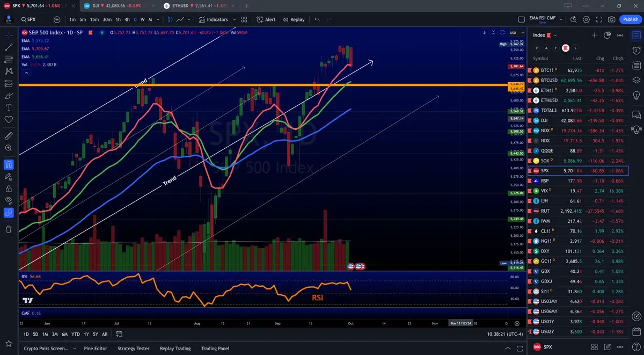Select the text annotation tool

[x=9, y=107]
